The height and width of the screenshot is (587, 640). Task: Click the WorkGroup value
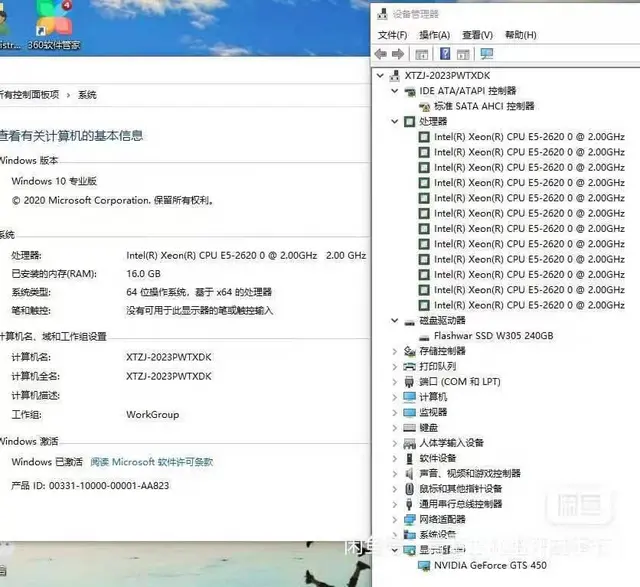153,415
